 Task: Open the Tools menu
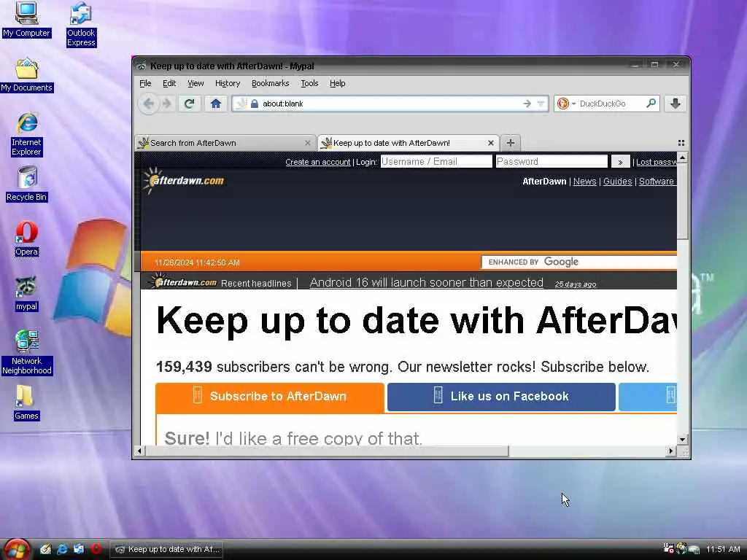pyautogui.click(x=309, y=83)
